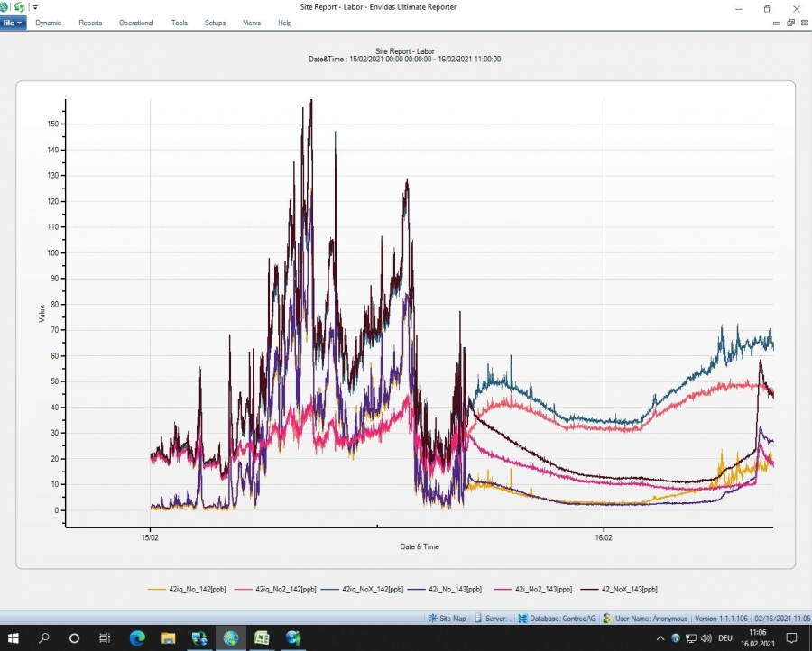Open the Dynamic menu

click(49, 23)
